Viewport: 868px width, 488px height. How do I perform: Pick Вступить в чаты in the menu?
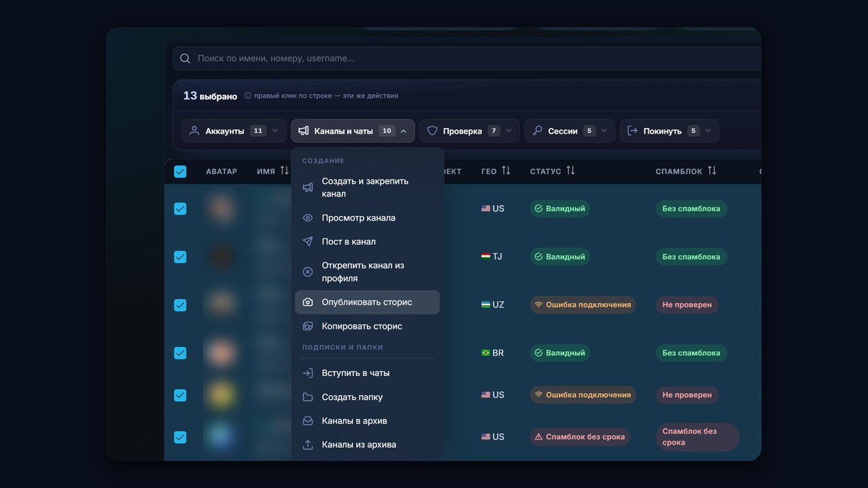point(368,373)
